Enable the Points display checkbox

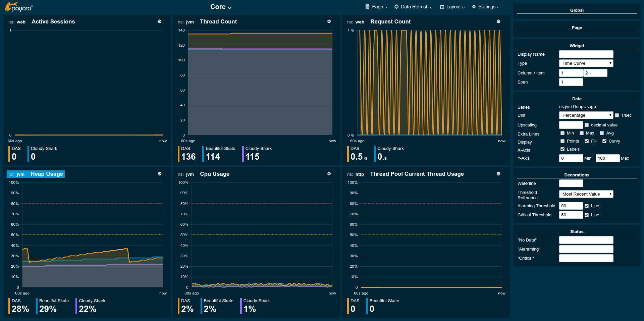coord(562,141)
